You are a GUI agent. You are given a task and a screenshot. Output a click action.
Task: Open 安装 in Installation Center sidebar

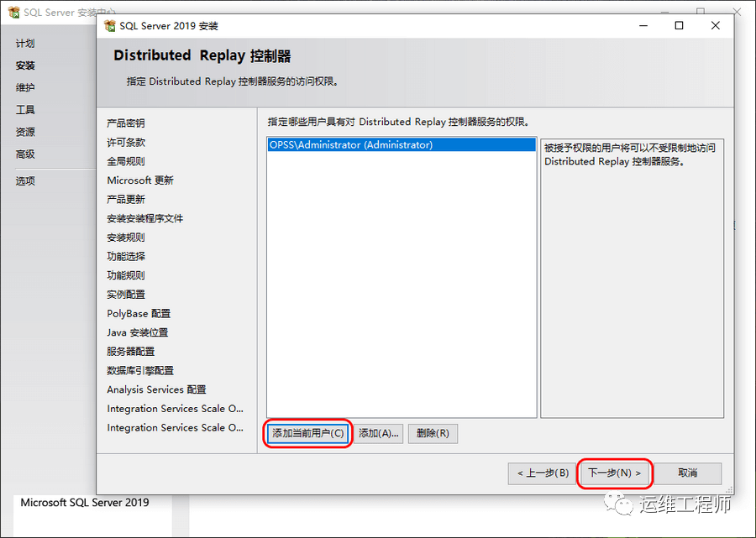coord(25,65)
